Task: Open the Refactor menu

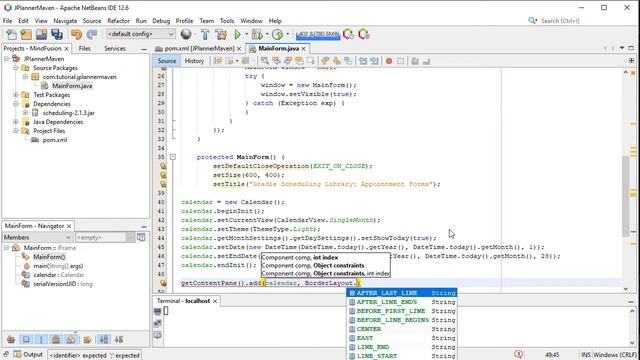Action: (118, 21)
